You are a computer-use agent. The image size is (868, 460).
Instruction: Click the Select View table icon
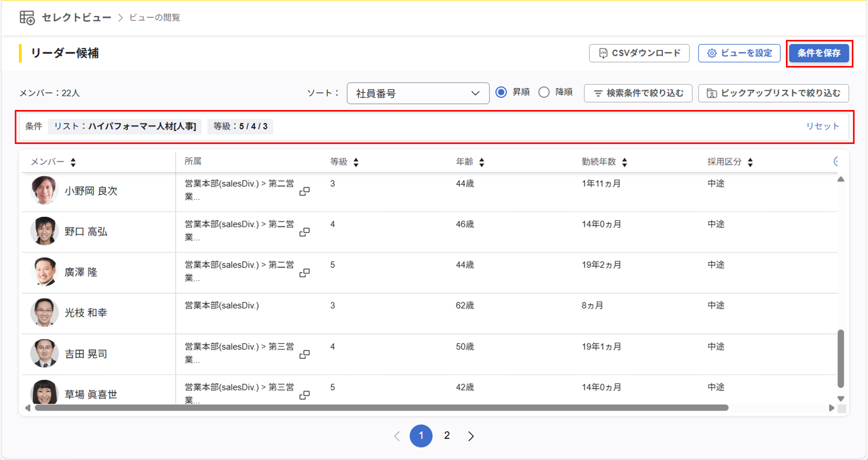click(27, 18)
